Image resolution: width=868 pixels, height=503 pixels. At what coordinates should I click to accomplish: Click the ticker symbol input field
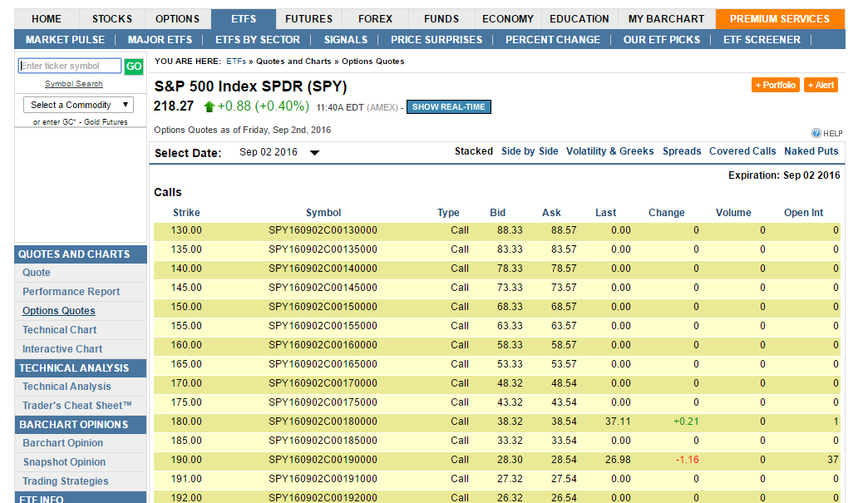pos(69,66)
